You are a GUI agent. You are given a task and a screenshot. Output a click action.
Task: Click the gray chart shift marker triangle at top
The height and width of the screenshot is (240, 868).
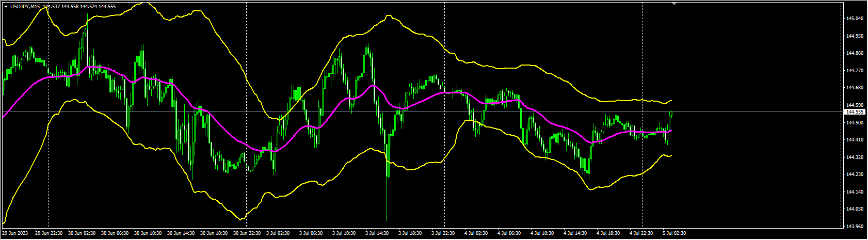pyautogui.click(x=674, y=4)
